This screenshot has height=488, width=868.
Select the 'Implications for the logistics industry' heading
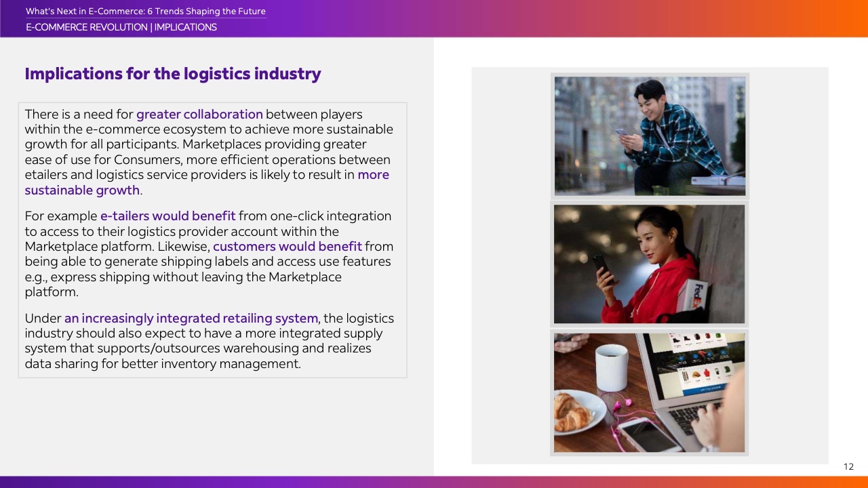(x=172, y=74)
